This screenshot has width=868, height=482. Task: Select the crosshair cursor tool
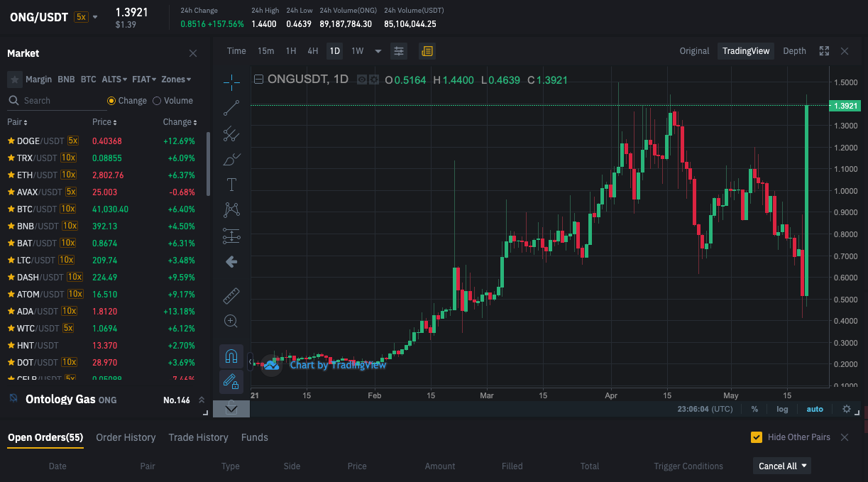click(231, 82)
